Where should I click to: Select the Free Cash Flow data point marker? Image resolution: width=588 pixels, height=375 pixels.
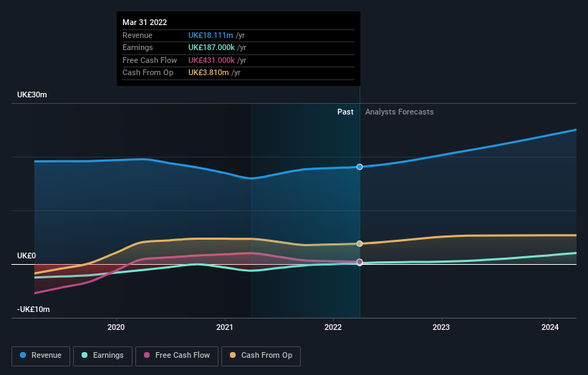coord(360,261)
